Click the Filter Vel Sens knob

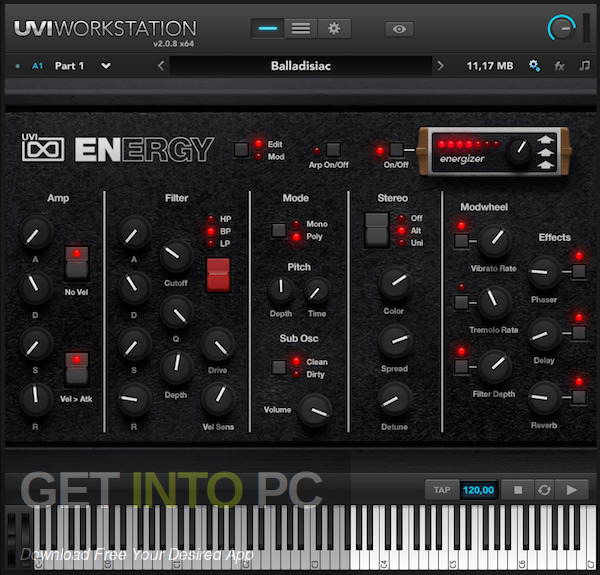[218, 399]
